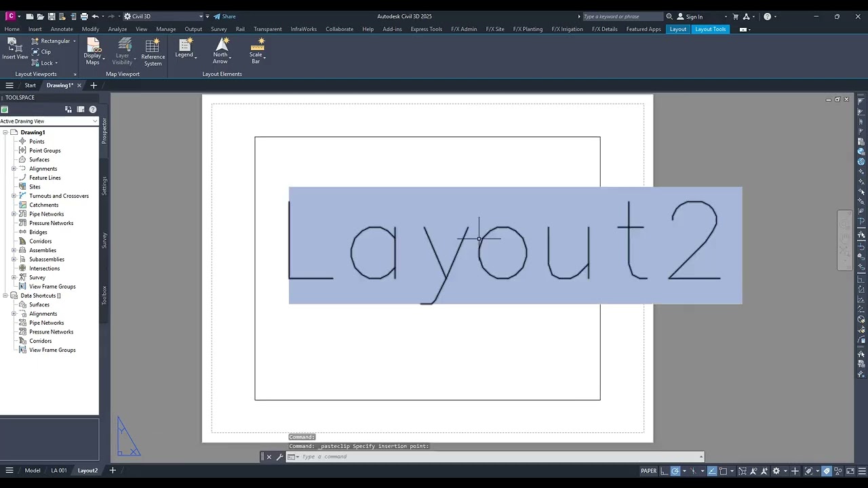868x488 pixels.
Task: Add a Scale Bar element
Action: (x=257, y=51)
